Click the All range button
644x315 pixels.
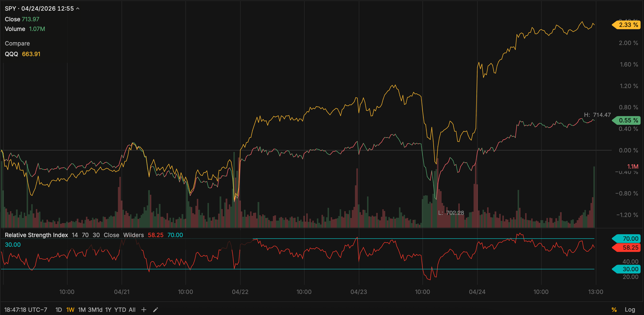point(132,310)
